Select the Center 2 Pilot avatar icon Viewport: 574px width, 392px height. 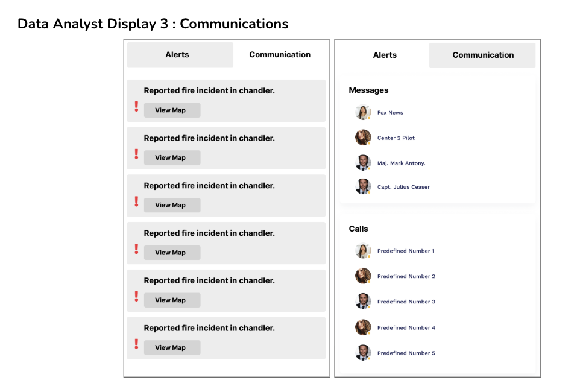363,138
